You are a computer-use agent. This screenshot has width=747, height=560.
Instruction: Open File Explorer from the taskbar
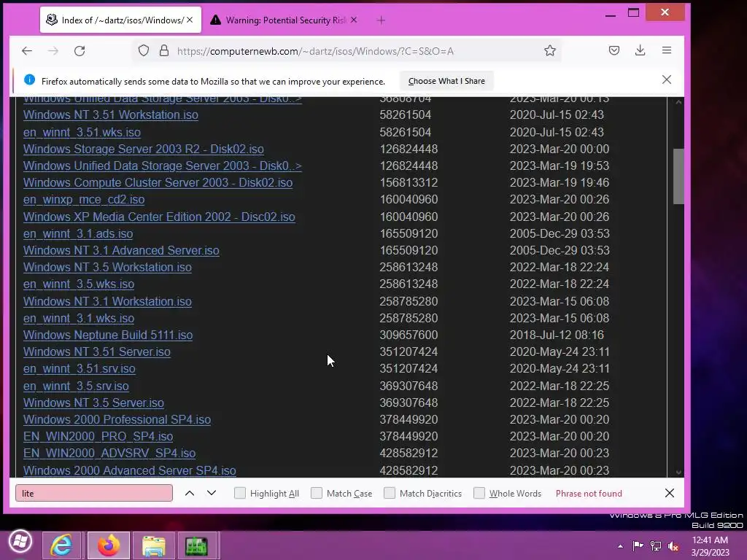coord(153,545)
